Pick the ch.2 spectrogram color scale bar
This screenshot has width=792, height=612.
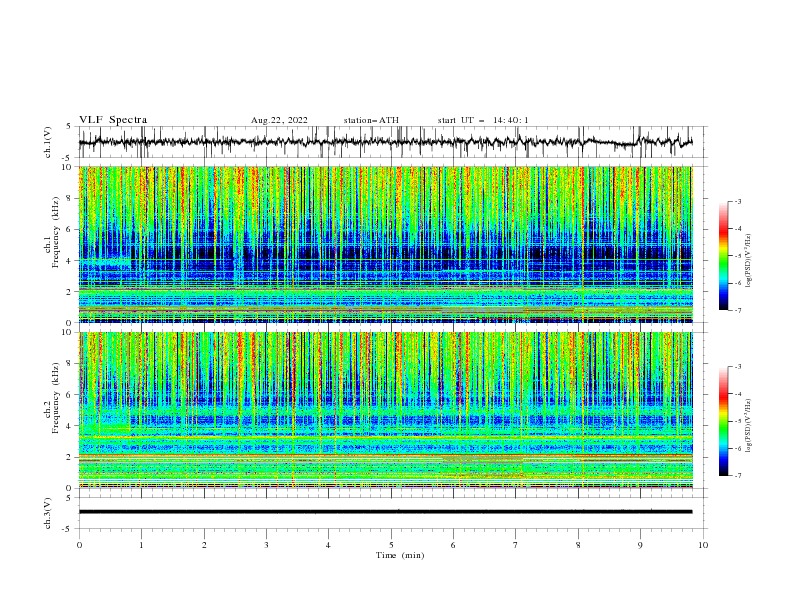click(x=723, y=421)
